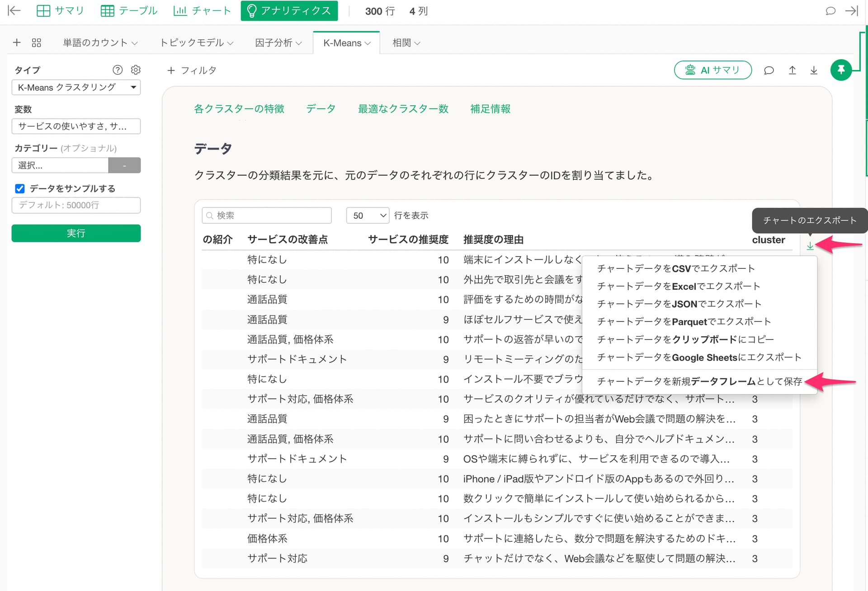The width and height of the screenshot is (868, 591).
Task: Open K-Means クラスタリング type dropdown
Action: point(76,87)
